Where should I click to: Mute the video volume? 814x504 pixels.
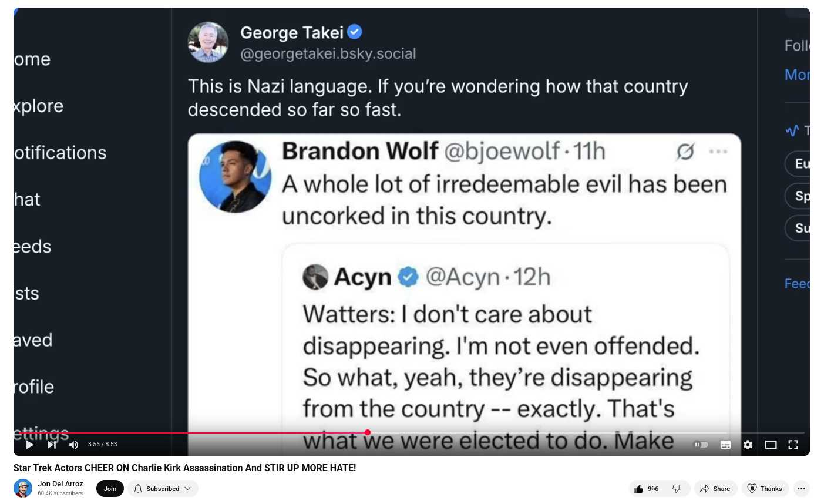(73, 445)
